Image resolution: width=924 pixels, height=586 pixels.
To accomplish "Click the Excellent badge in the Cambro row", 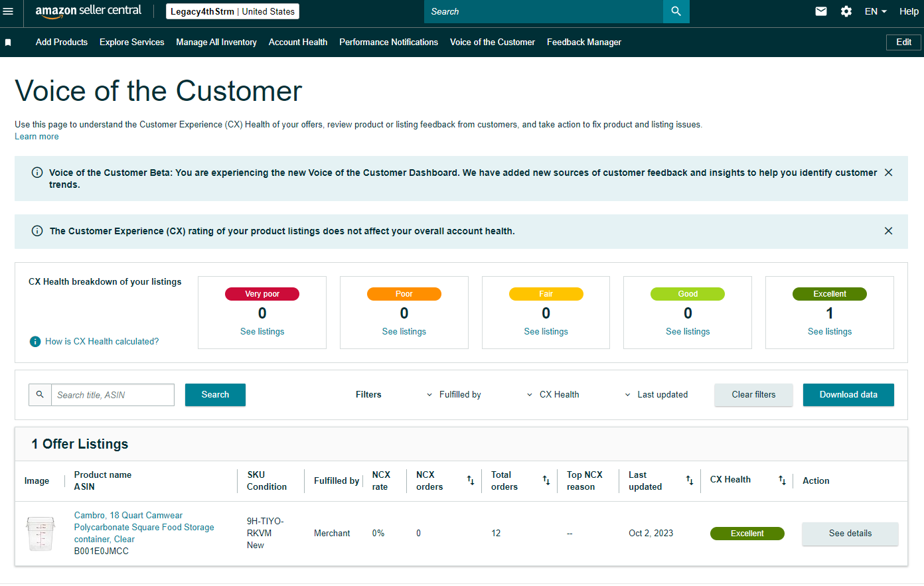I will tap(747, 534).
